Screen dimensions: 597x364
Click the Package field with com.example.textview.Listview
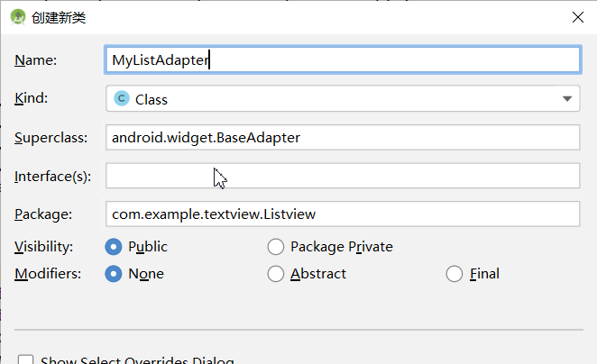point(343,214)
